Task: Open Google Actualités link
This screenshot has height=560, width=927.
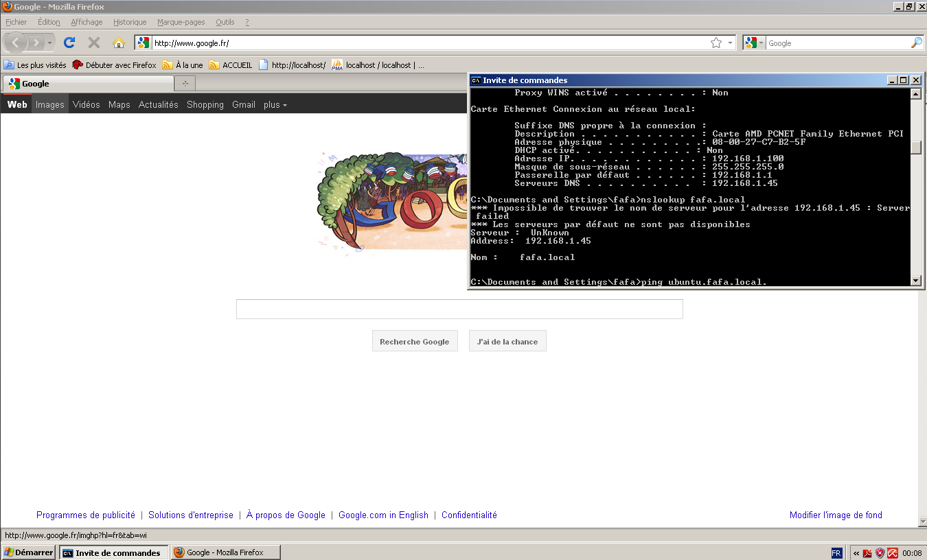Action: point(159,104)
